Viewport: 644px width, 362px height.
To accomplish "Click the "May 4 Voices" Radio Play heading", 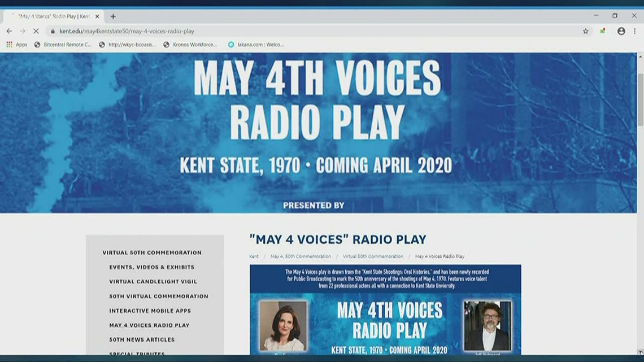I will [338, 239].
